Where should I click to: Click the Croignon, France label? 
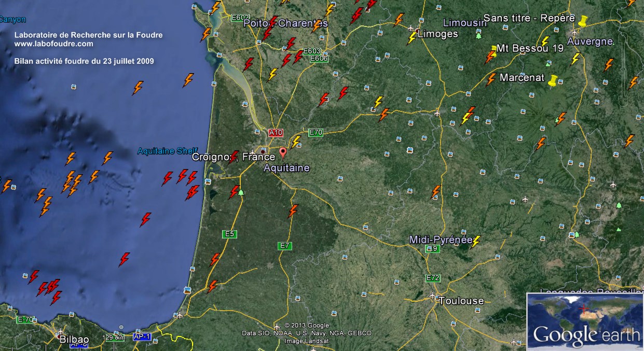[x=234, y=157]
